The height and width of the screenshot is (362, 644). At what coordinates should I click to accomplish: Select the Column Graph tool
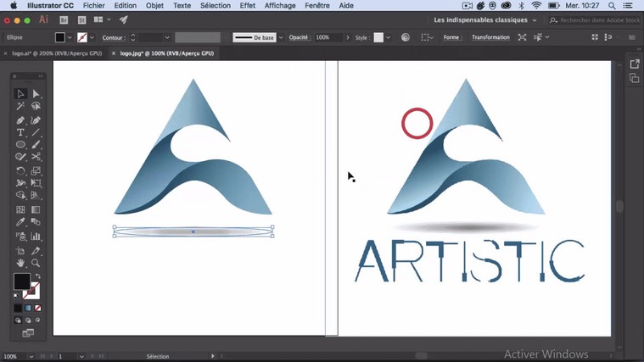[x=36, y=237]
